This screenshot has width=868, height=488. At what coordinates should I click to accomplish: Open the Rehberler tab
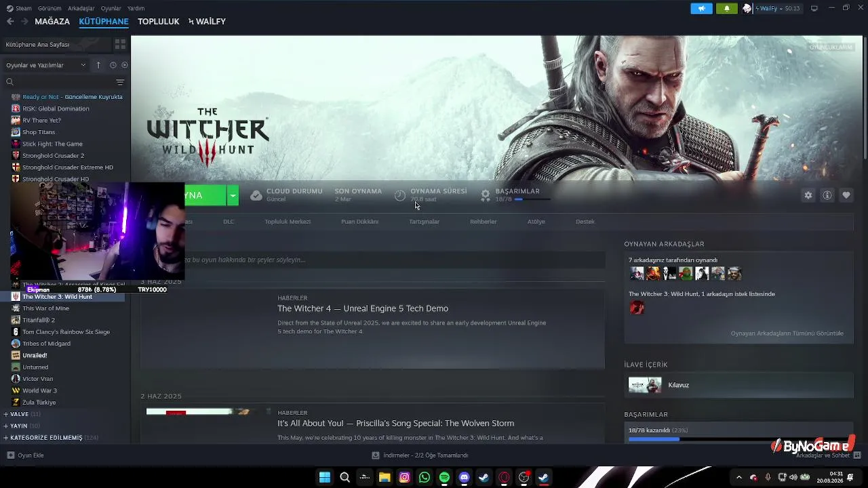(484, 222)
